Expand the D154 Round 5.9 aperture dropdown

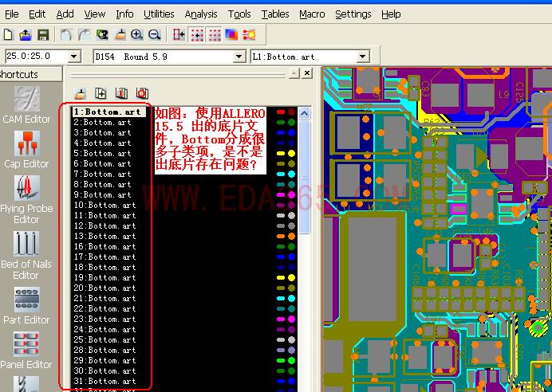(239, 57)
